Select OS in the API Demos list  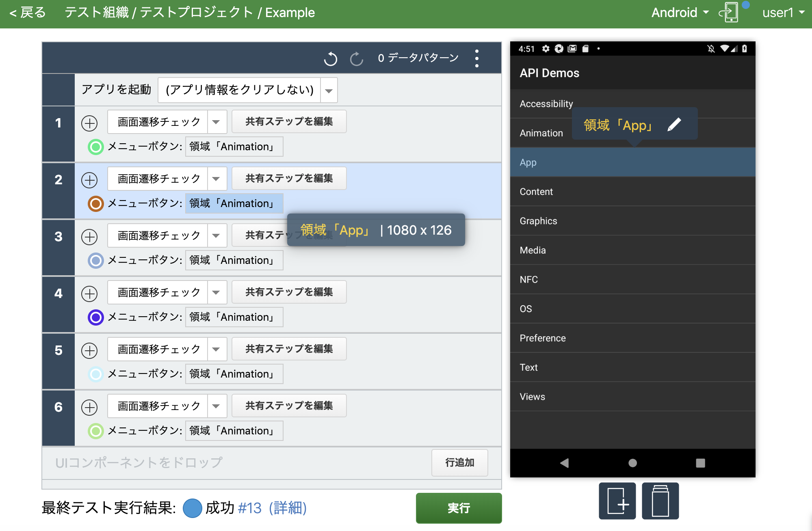[x=632, y=309]
